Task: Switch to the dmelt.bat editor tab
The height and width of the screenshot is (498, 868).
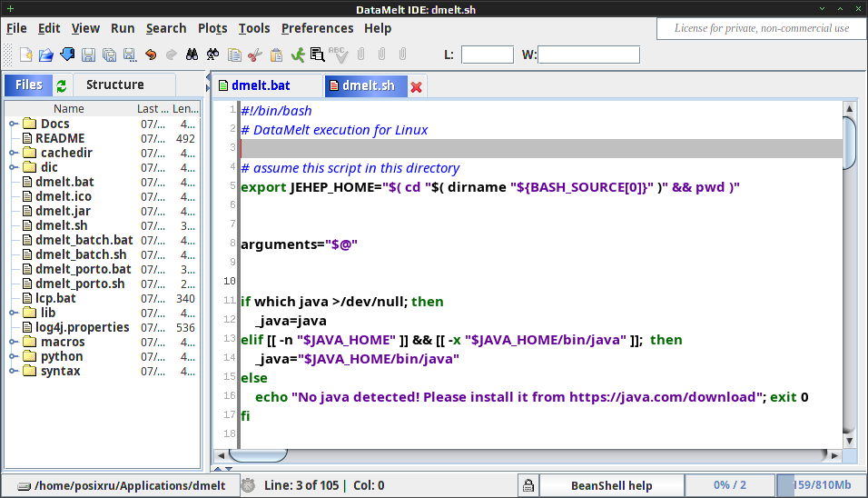Action: tap(261, 85)
